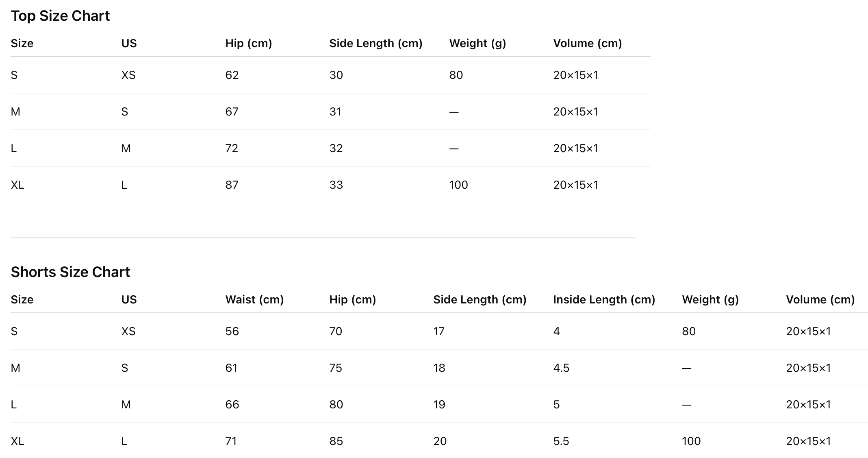This screenshot has width=868, height=458.
Task: Click the shorts side length 19
Action: pyautogui.click(x=439, y=405)
